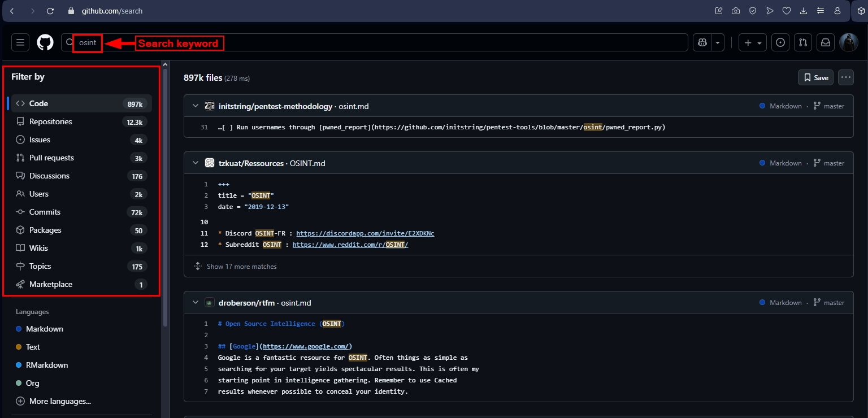Collapse the tzkuat/Ressources result
This screenshot has height=418, width=868.
click(x=196, y=163)
